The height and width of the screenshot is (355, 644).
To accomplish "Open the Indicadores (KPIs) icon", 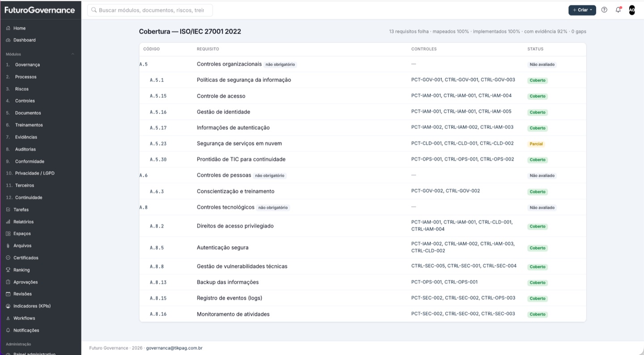I will (8, 306).
